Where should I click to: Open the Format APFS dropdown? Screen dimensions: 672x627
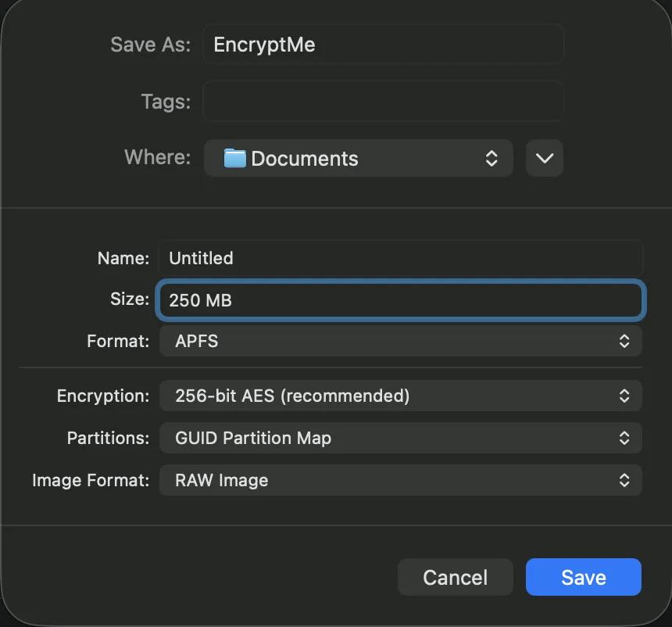400,341
